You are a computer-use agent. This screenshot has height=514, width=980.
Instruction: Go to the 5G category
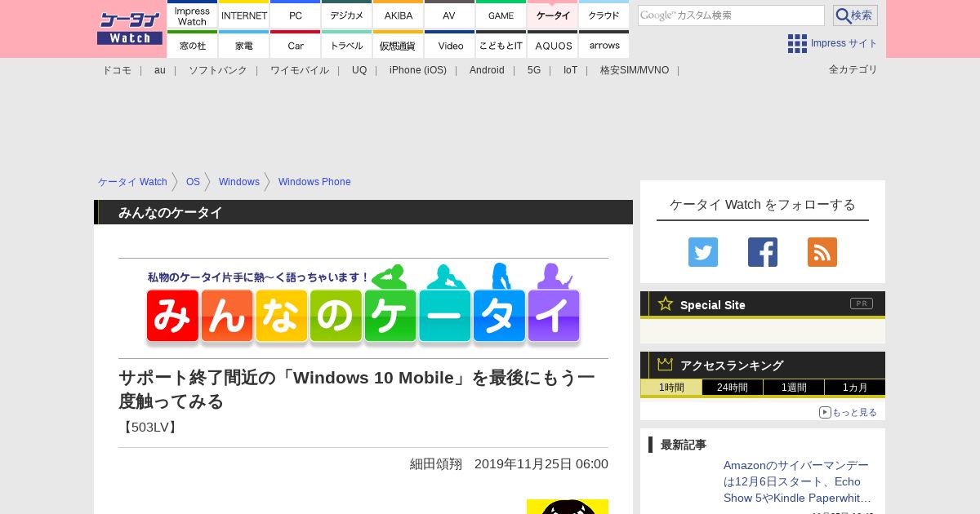(x=534, y=70)
